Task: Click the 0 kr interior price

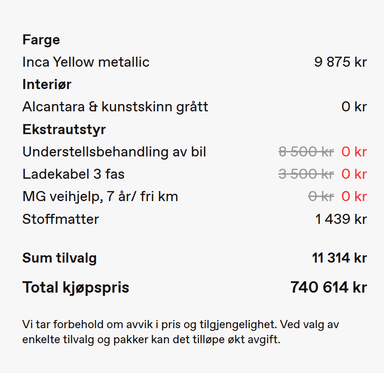Action: click(354, 107)
